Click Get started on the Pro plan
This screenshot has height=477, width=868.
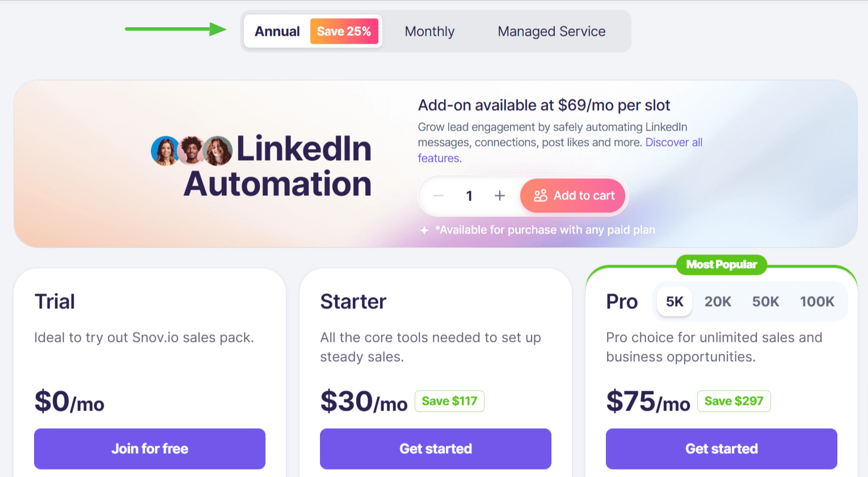point(721,449)
